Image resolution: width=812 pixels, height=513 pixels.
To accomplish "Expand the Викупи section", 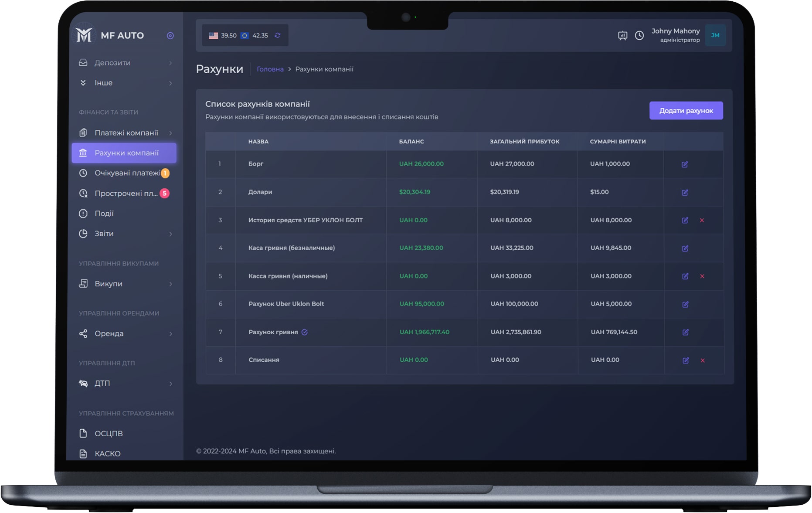I will coord(170,284).
